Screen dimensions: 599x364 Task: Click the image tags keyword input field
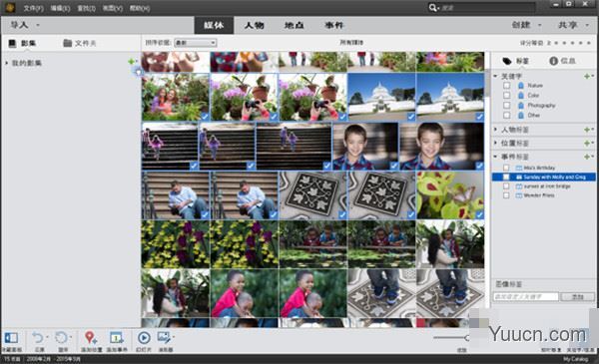pos(526,296)
